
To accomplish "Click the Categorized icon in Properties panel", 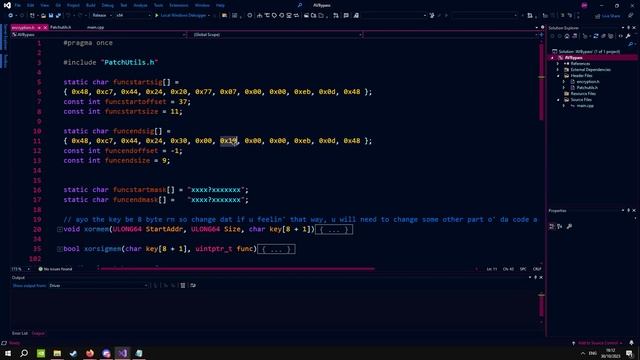I will point(552,226).
